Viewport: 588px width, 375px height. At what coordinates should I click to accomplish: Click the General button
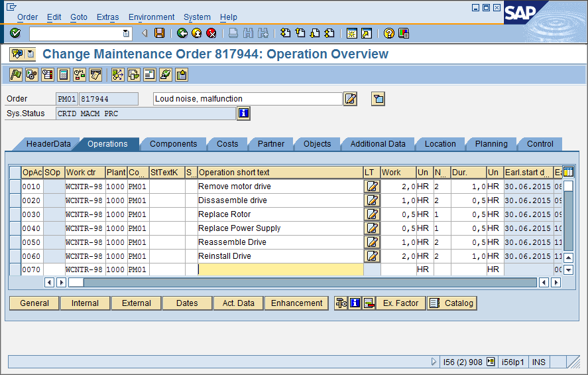click(x=34, y=303)
